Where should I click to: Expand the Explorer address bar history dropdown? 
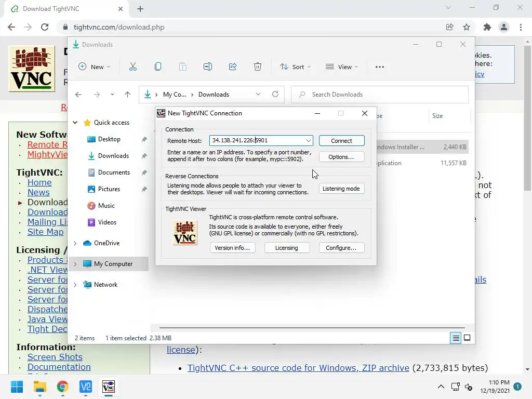click(258, 95)
